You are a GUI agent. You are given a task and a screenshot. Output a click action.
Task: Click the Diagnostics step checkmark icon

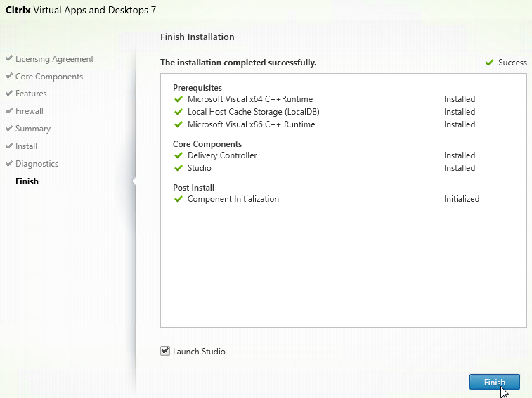coord(9,163)
